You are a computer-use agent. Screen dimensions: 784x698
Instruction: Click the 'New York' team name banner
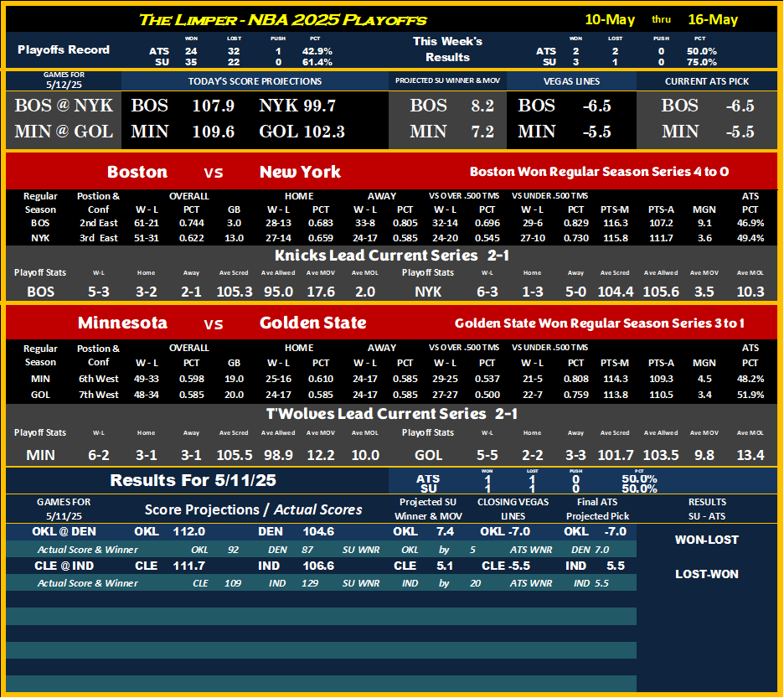[300, 172]
